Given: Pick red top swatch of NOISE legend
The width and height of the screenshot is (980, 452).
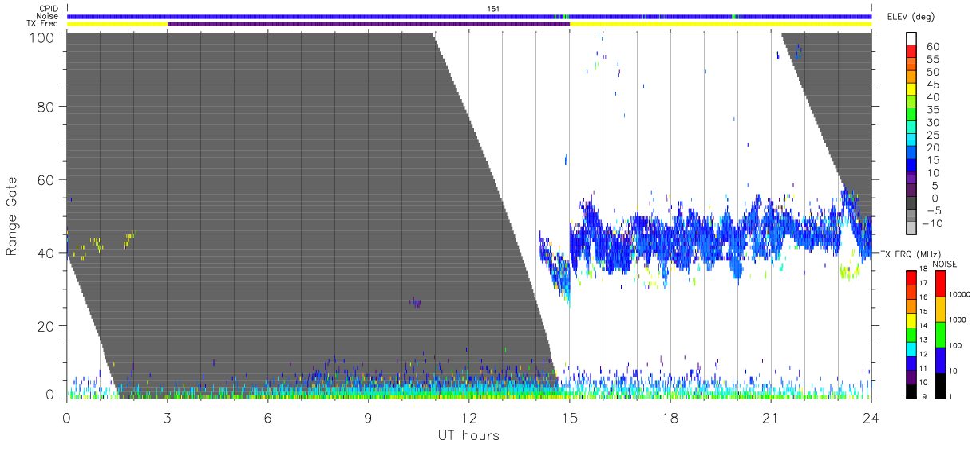Looking at the screenshot, I should pos(939,283).
